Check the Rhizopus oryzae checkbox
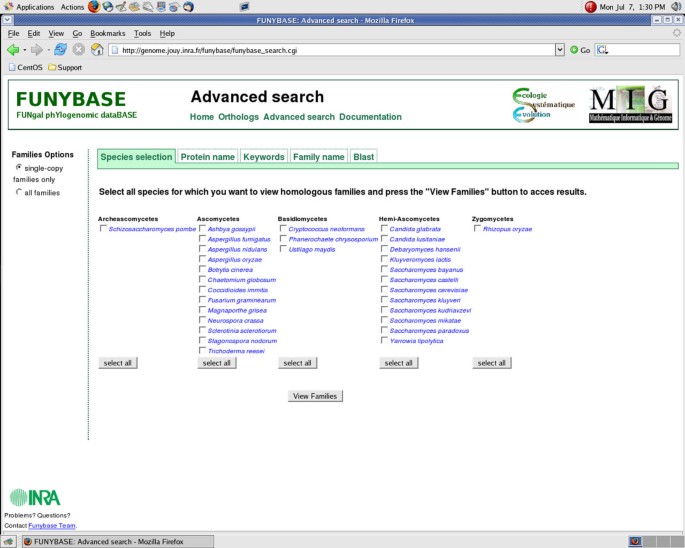Image resolution: width=685 pixels, height=548 pixels. click(477, 228)
